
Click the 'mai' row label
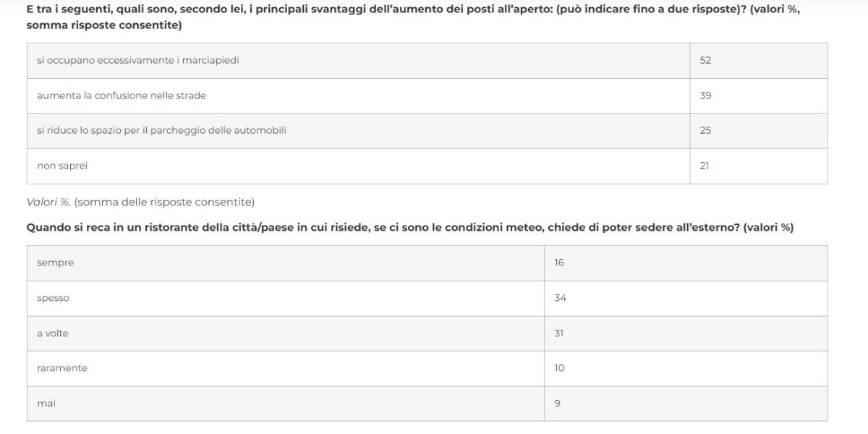coord(46,404)
